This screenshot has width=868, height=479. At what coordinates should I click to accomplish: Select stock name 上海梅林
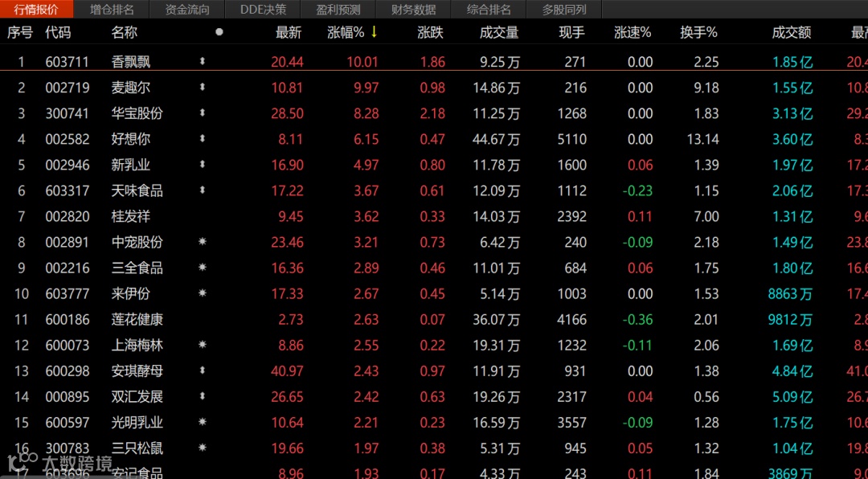pyautogui.click(x=137, y=346)
